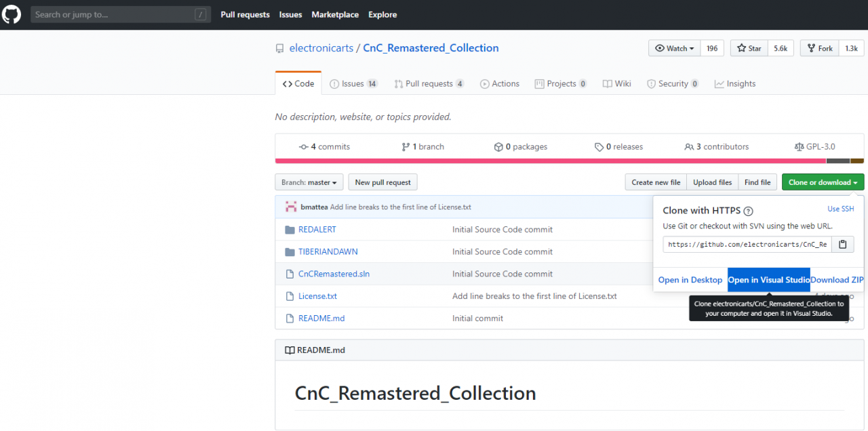Click the GitHub Octocat logo

pos(12,14)
